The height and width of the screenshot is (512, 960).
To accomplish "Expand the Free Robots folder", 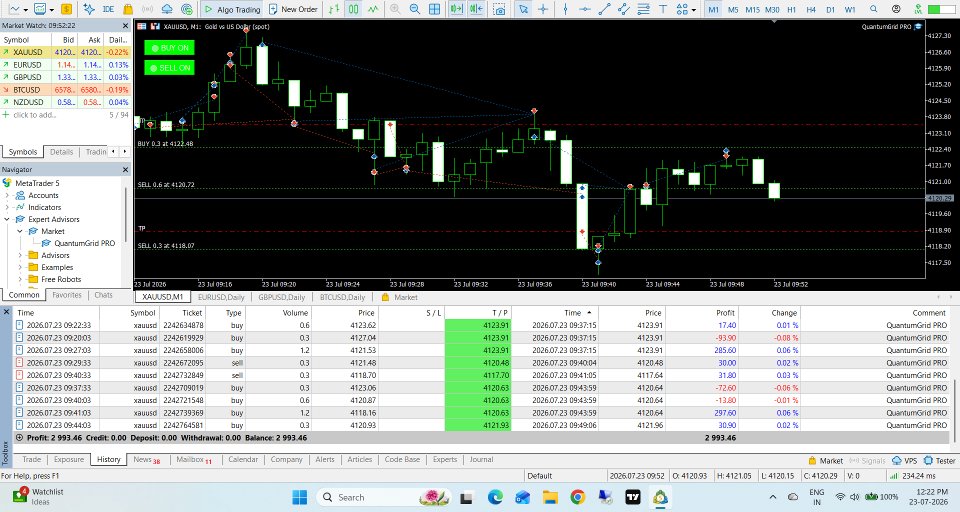I will [x=20, y=279].
